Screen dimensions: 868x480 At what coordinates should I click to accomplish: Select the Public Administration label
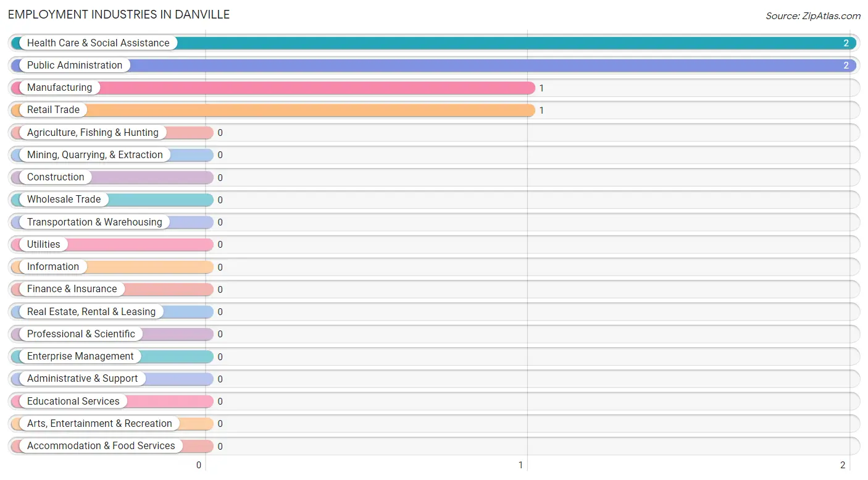pos(75,65)
